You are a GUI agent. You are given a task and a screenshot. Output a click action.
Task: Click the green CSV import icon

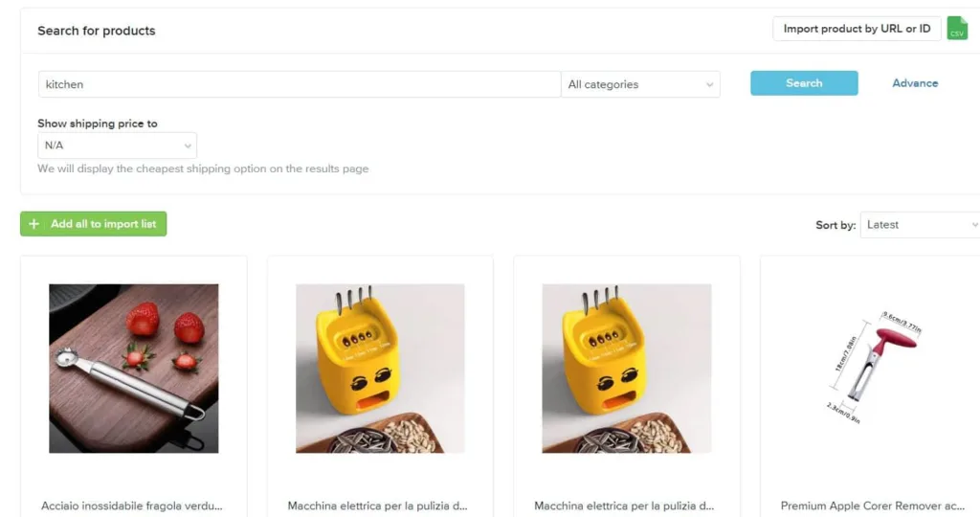click(957, 28)
